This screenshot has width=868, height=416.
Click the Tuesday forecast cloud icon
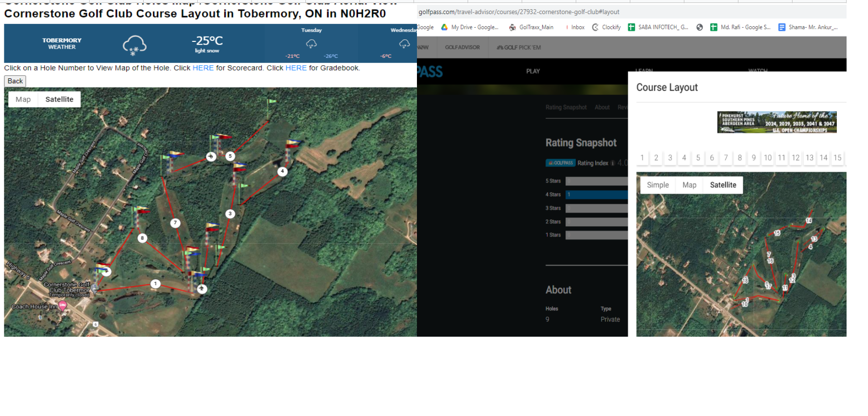311,44
